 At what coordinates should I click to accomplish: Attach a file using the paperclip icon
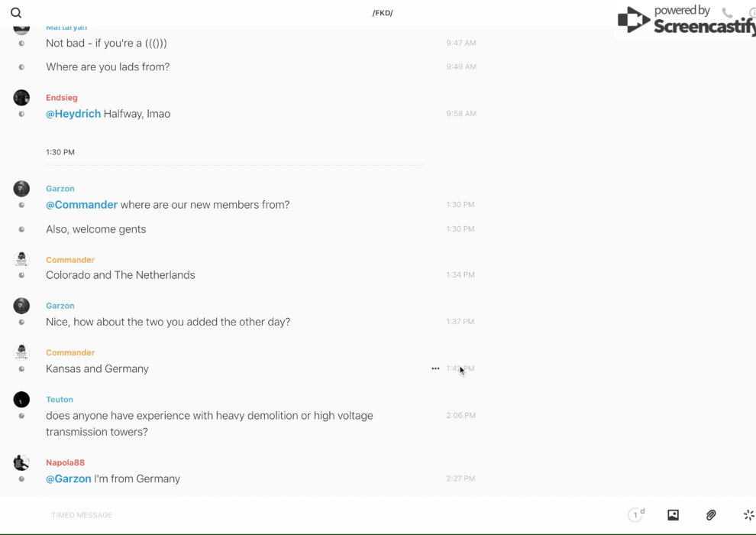[711, 515]
